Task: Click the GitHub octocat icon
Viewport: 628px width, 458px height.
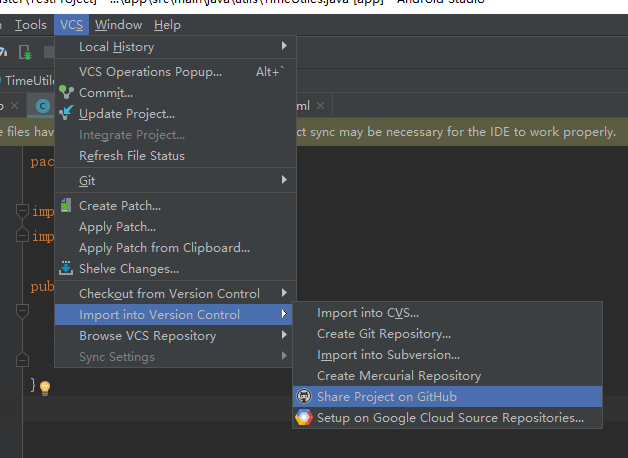Action: (304, 396)
